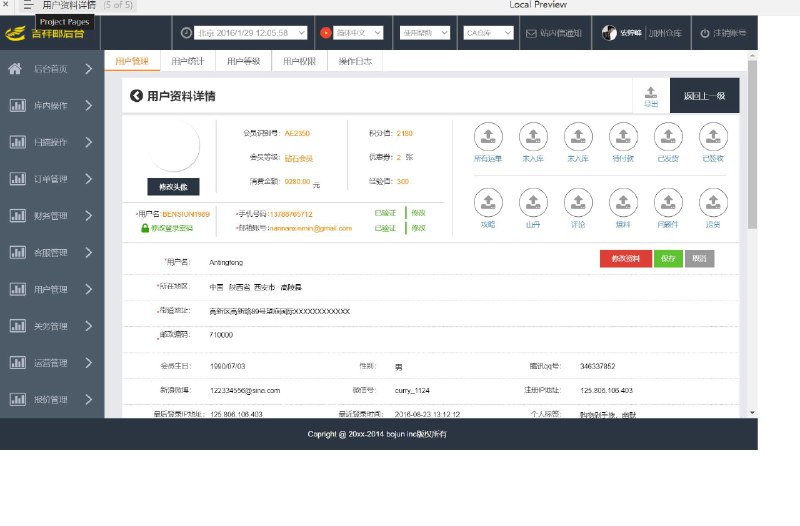Expand the 关务管理 chevron
Screen dimensions: 800x526
[x=89, y=326]
